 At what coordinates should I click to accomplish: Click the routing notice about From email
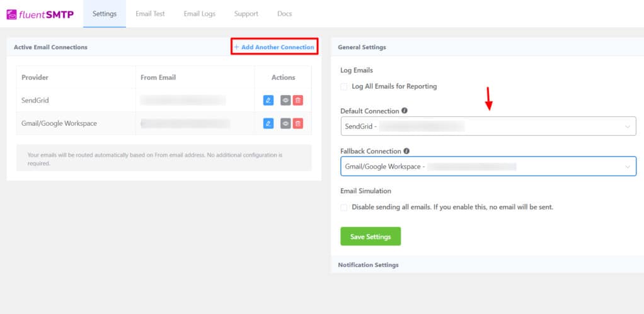164,159
